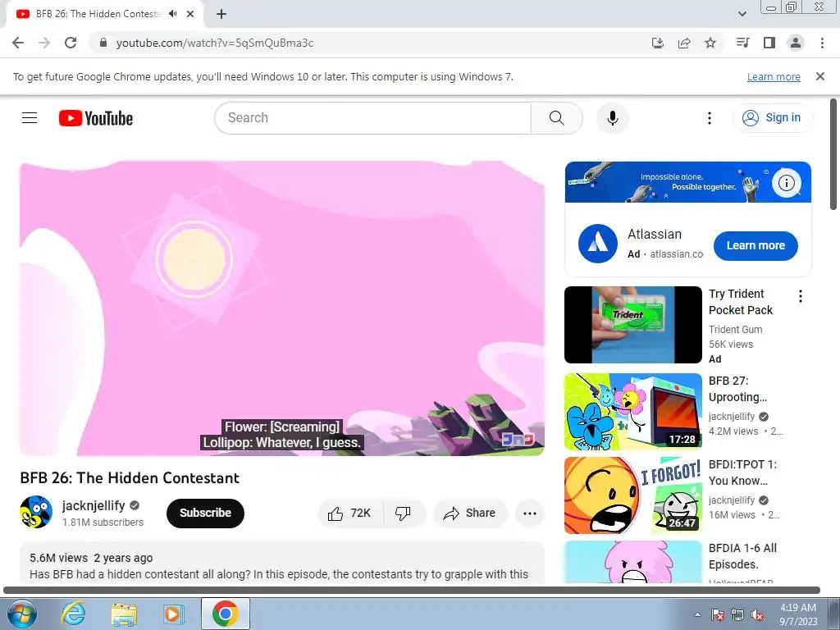The width and height of the screenshot is (840, 630).
Task: Open the taskbar clock 4:19 AM
Action: [798, 614]
